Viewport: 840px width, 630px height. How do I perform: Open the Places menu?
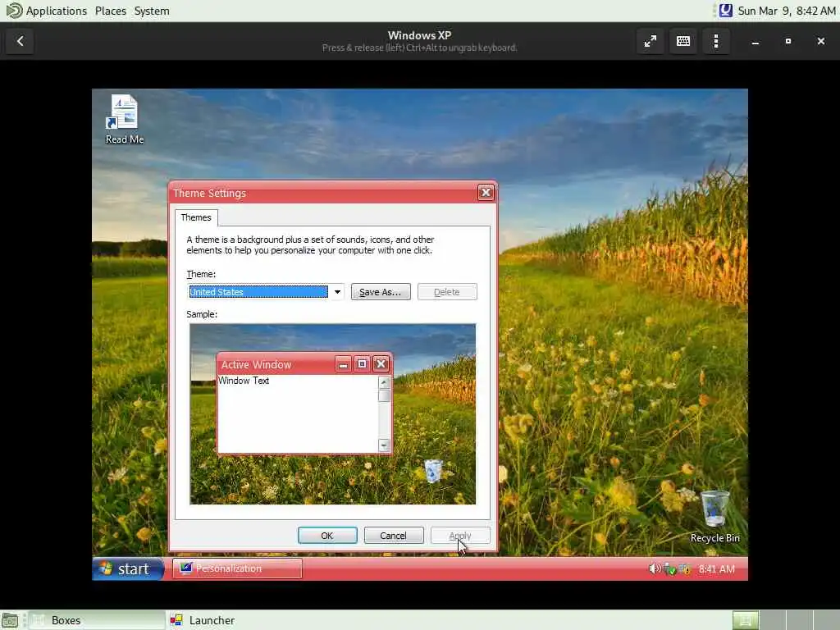click(111, 11)
